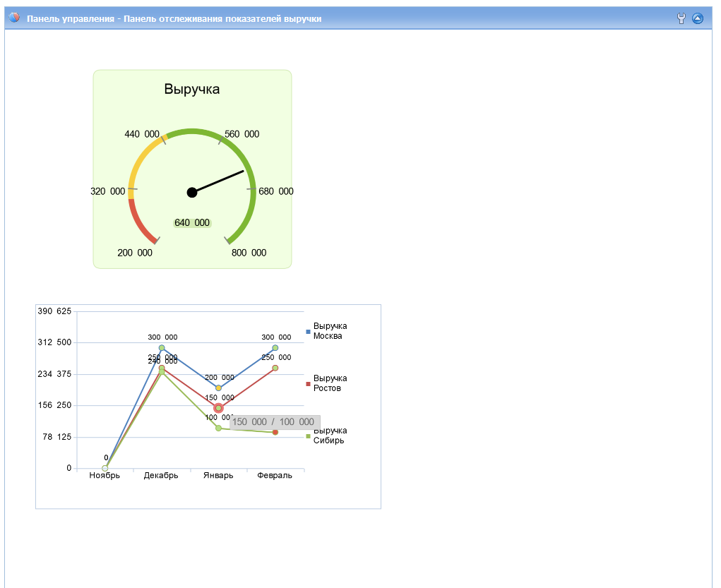Click the 'Выручка Москва' legend label
The height and width of the screenshot is (588, 721).
coord(330,331)
